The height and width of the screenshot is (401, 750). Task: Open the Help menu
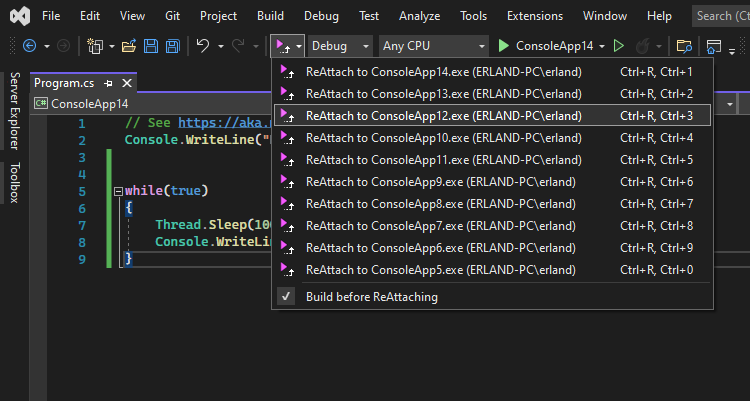point(659,16)
